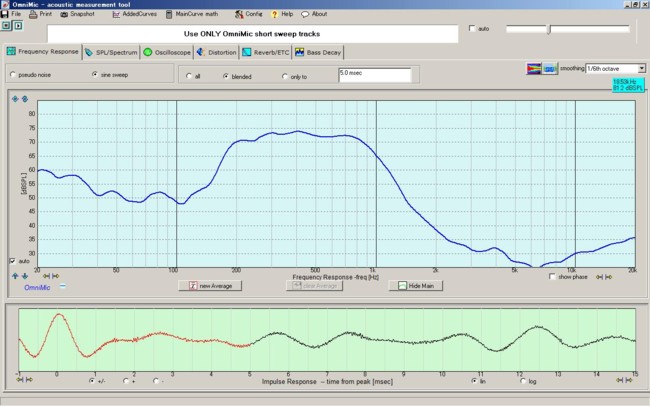Choose the 'only to' windowing option

pyautogui.click(x=286, y=76)
